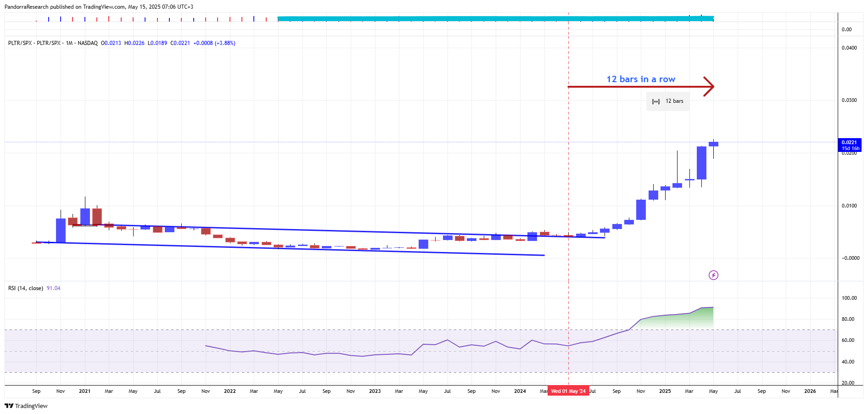Click the RSI value 91.04
This screenshot has width=868, height=414.
pyautogui.click(x=53, y=288)
